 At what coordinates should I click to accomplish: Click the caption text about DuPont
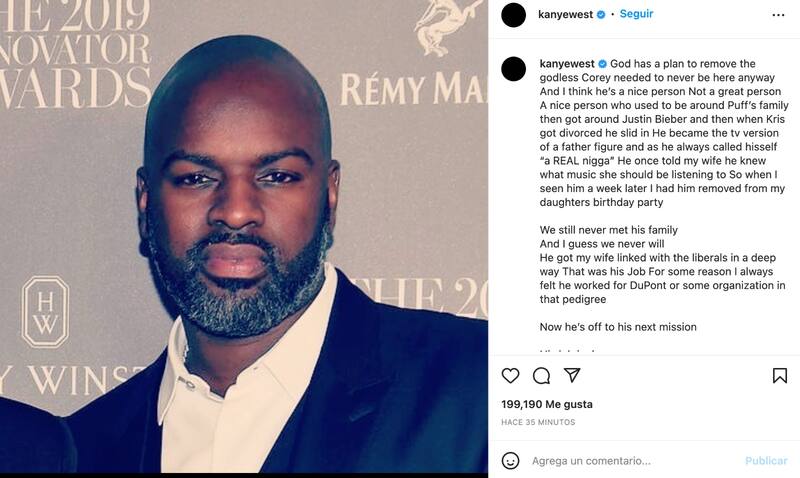[x=662, y=285]
